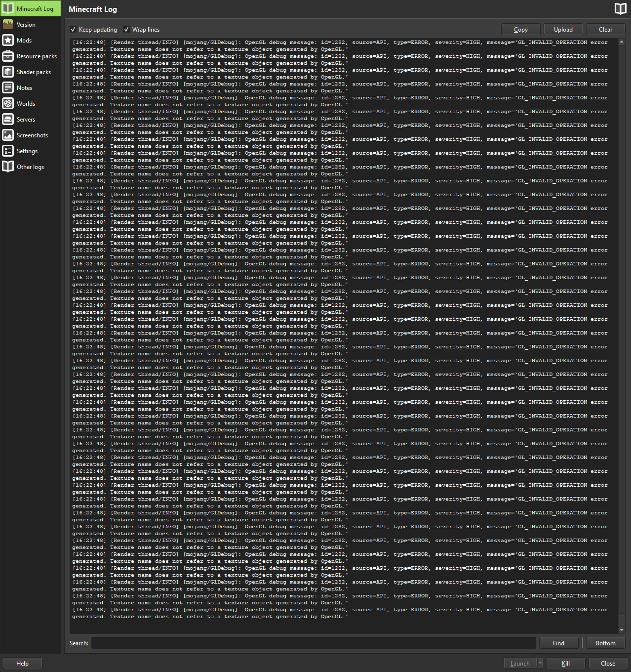Click the book icon in header corner
This screenshot has height=672, width=631.
click(620, 8)
